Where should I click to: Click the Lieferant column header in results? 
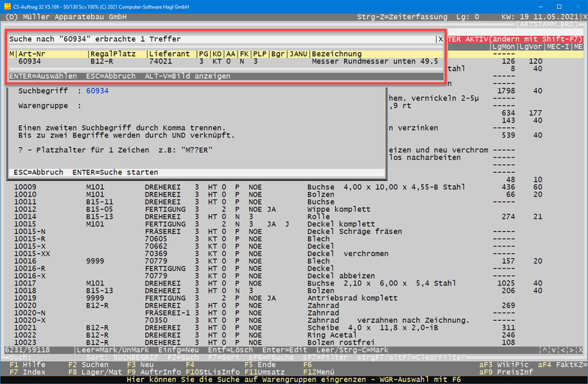(x=169, y=54)
